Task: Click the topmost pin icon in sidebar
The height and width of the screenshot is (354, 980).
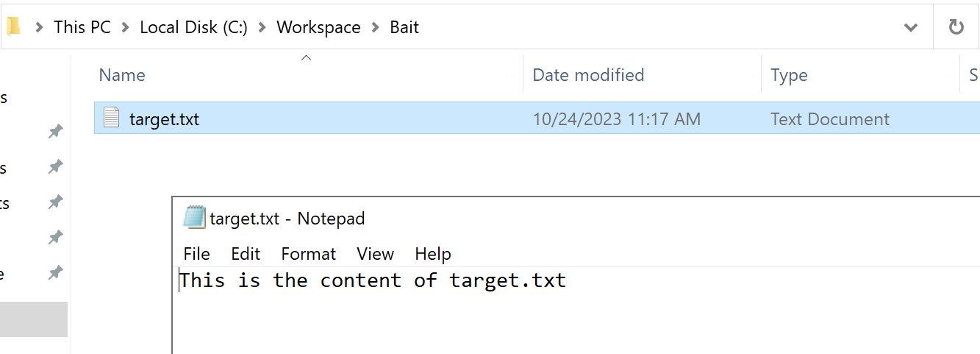Action: pos(55,132)
